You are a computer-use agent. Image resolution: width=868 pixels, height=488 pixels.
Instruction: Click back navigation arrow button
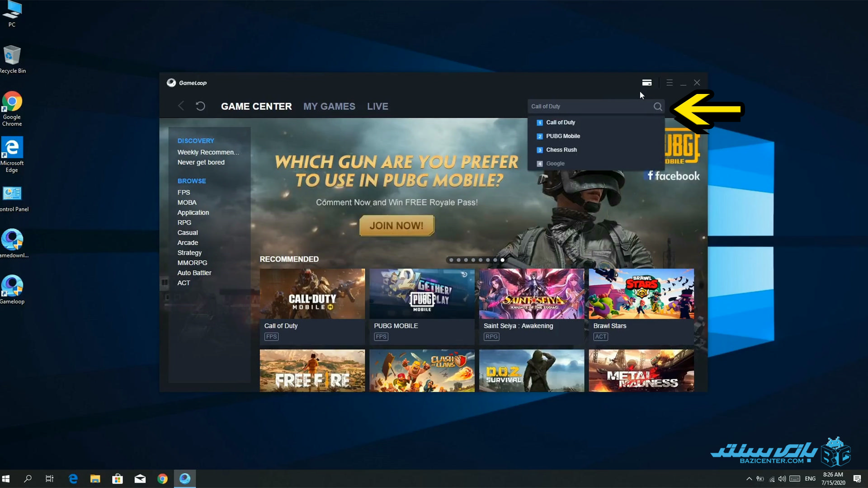pyautogui.click(x=181, y=106)
